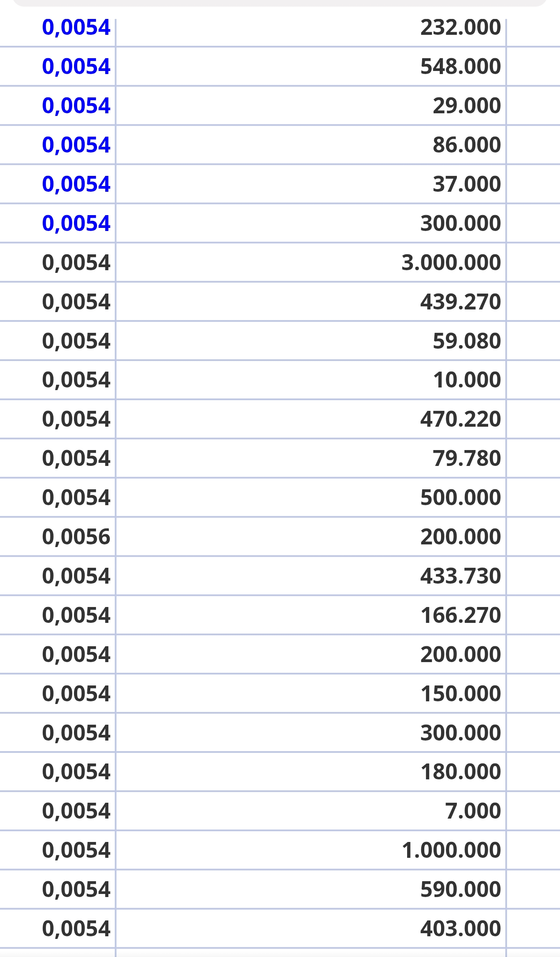Select the 0,0054 price beside 1.000.000

(x=76, y=850)
